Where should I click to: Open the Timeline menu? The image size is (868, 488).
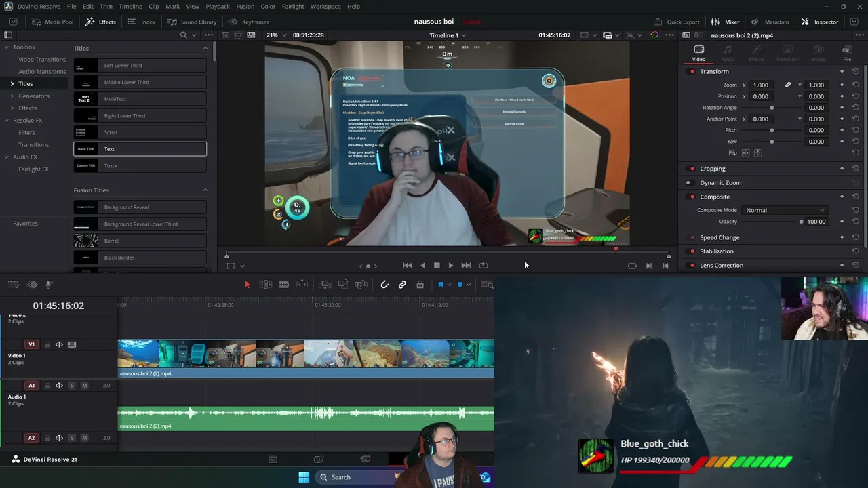pyautogui.click(x=130, y=7)
